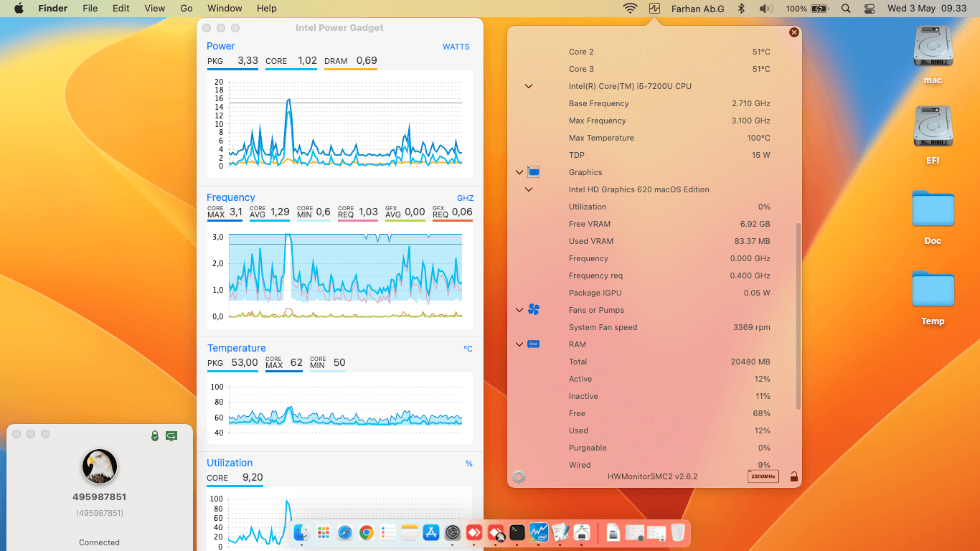The height and width of the screenshot is (551, 980).
Task: Open the Go menu in menu bar
Action: (186, 8)
